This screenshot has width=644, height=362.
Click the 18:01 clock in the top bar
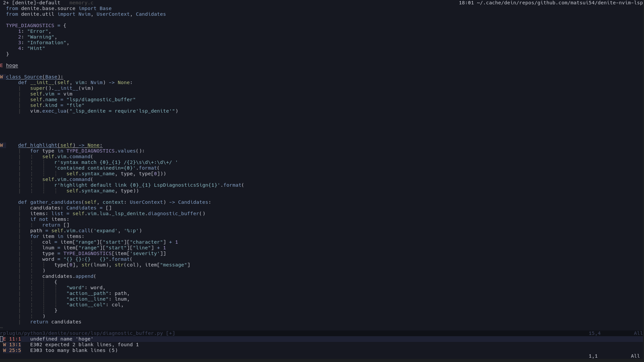(466, 3)
